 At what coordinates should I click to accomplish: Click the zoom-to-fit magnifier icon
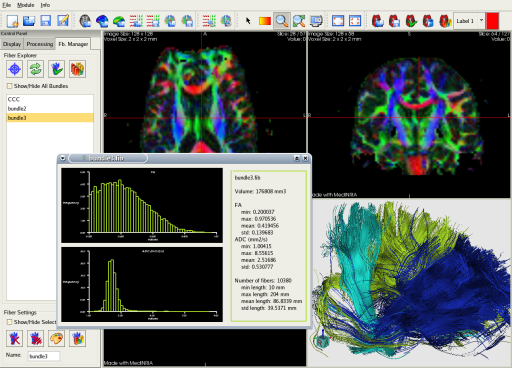coord(299,21)
